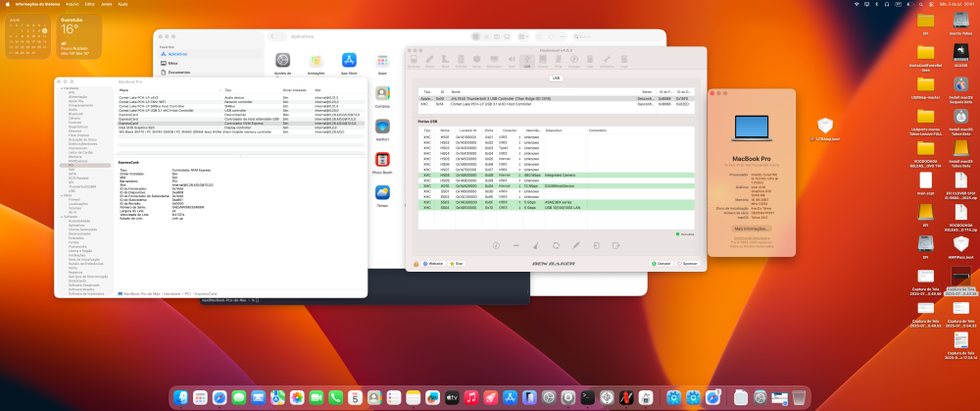Select JHL7540 Thunderbolt 3 USB Controller row
Viewport: 980px width, 411px height.
pos(556,98)
